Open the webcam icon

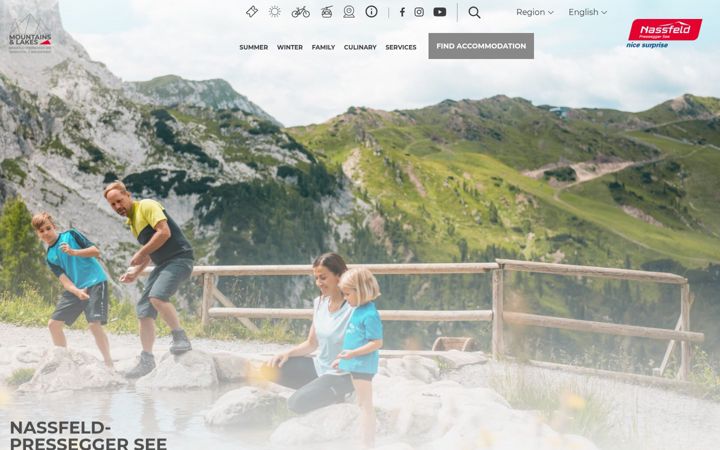[x=349, y=12]
